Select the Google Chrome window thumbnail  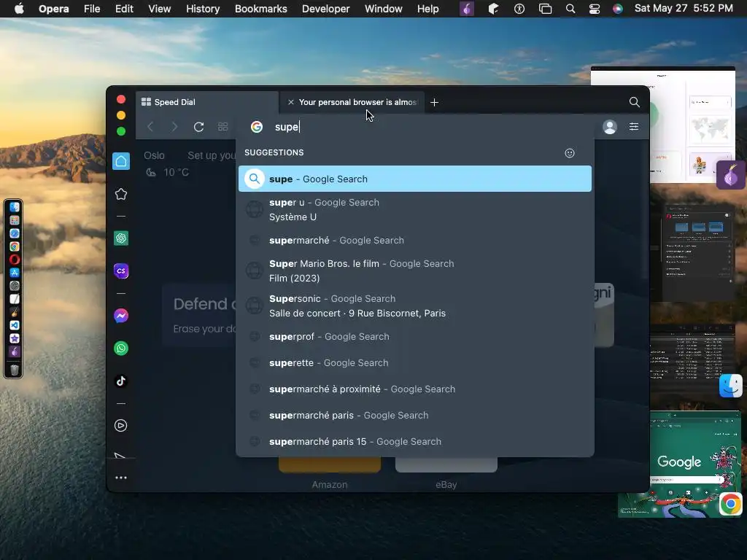coord(680,464)
